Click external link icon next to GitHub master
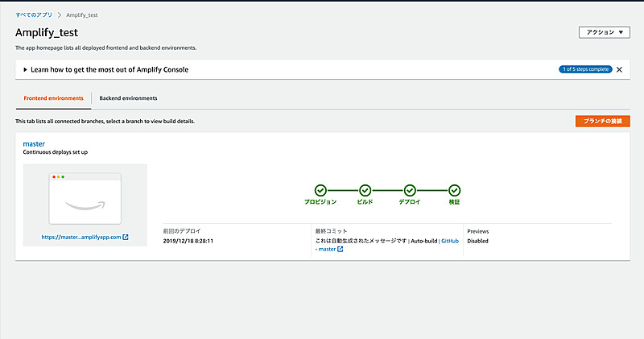The image size is (644, 339). click(x=340, y=250)
